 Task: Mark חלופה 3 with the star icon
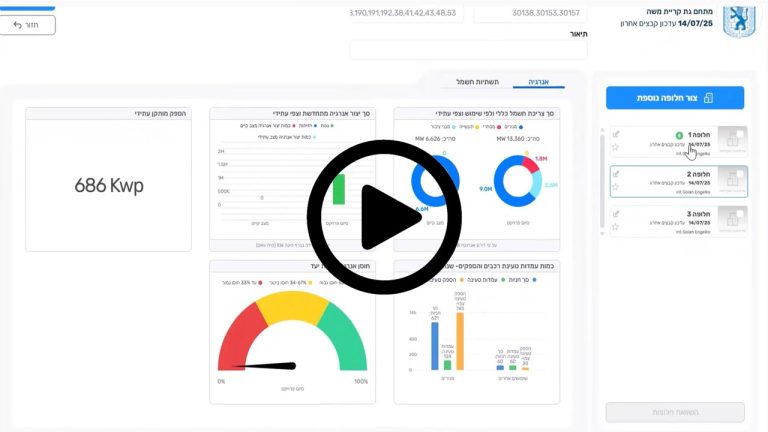[x=616, y=227]
